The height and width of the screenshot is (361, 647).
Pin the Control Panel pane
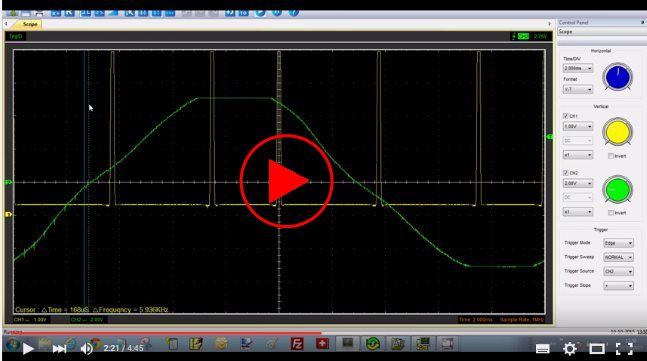(642, 22)
